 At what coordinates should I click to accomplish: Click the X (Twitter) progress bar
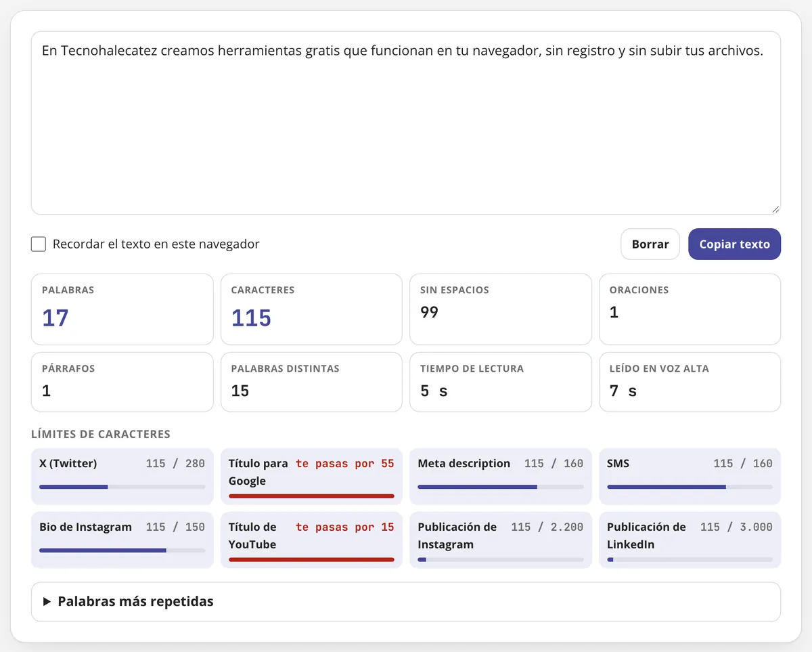click(122, 487)
